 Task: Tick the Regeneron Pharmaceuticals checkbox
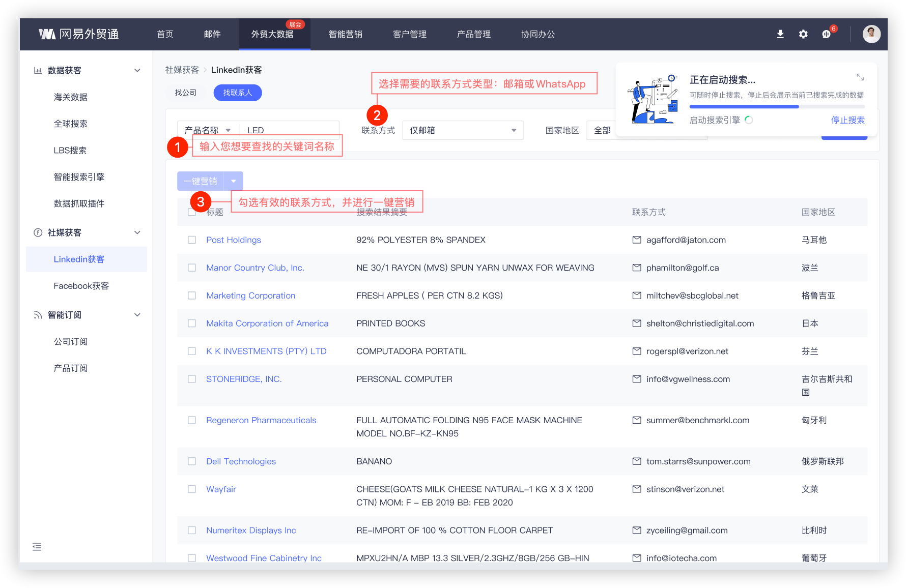click(192, 420)
